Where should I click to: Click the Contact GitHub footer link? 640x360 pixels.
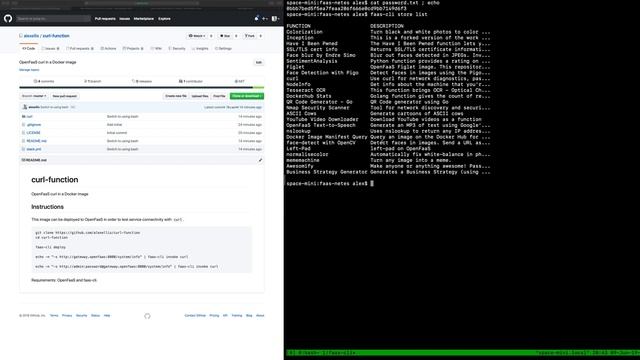coord(195,316)
